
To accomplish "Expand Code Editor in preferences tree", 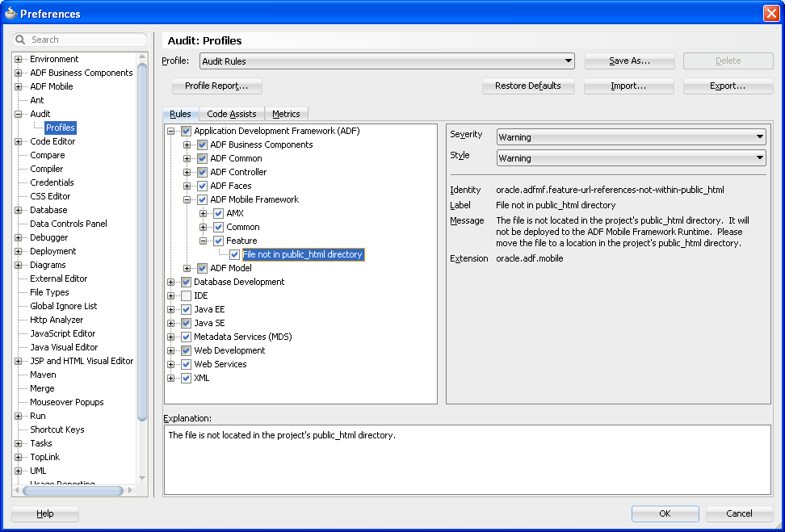I will pos(18,141).
